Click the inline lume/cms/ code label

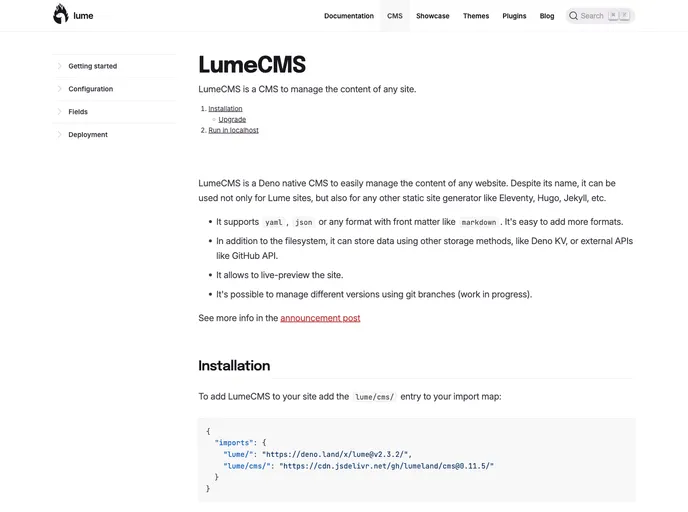point(374,397)
